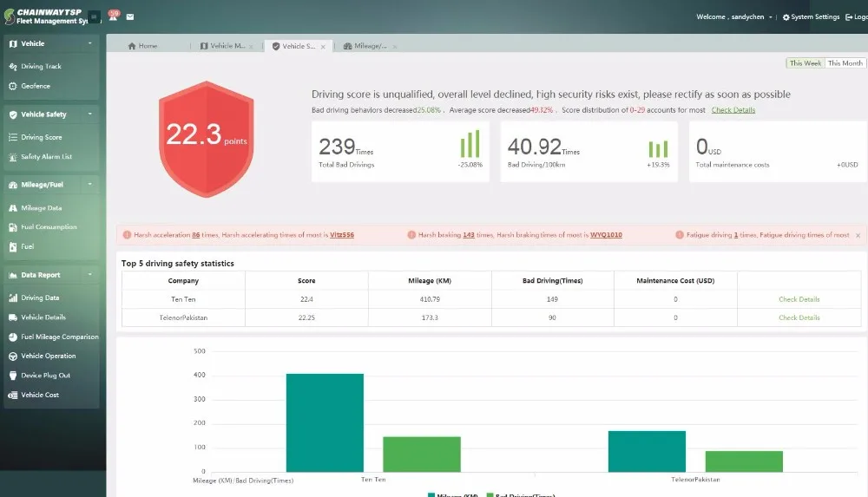Click the bar chart icon in Bad Driving/100km card
This screenshot has width=868, height=497.
[658, 148]
